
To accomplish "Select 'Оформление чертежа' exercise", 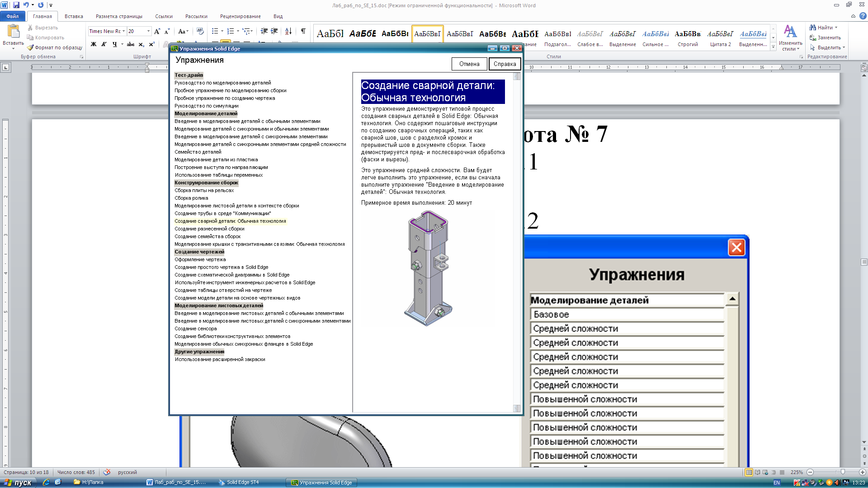I will [x=200, y=259].
